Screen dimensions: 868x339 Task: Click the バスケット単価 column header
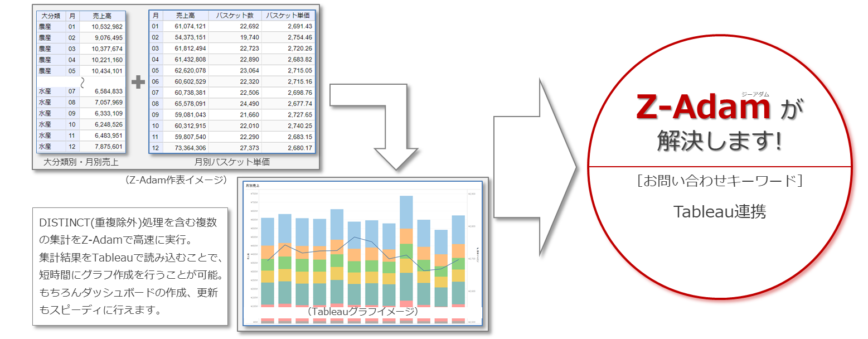(x=288, y=16)
